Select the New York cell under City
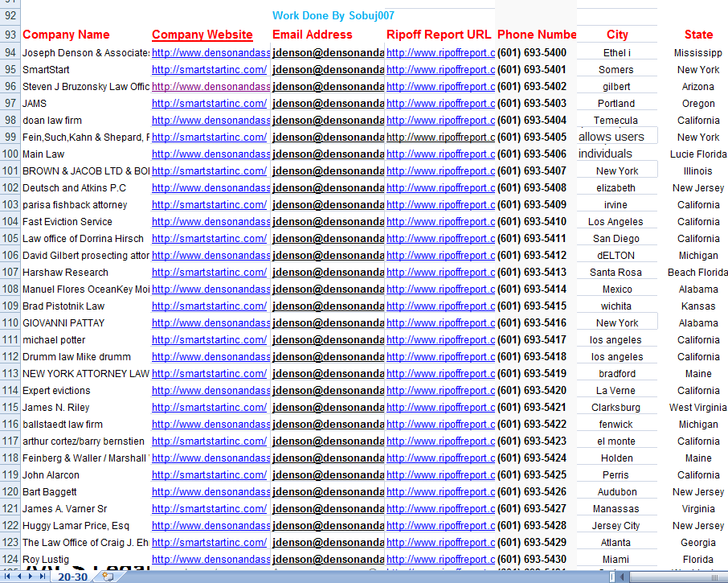Viewport: 728px width, 583px height. (616, 170)
